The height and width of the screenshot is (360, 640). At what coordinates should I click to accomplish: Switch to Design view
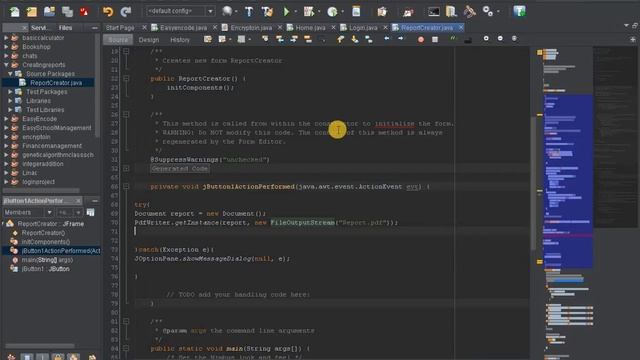(149, 40)
